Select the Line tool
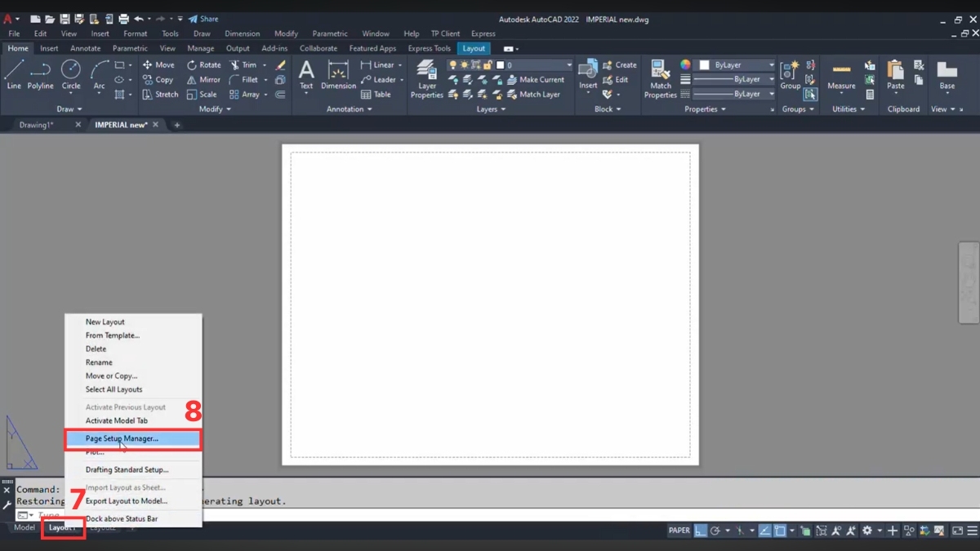The height and width of the screenshot is (551, 980). 14,73
